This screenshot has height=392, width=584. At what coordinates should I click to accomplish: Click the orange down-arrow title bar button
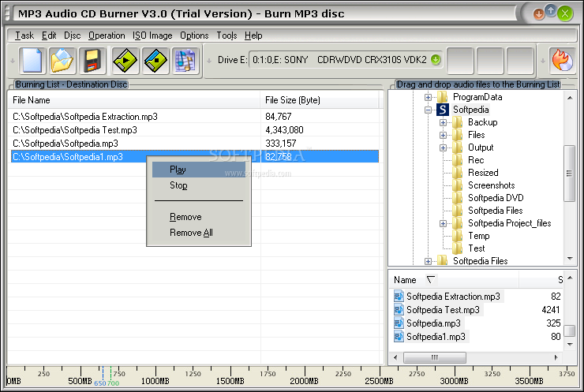538,14
